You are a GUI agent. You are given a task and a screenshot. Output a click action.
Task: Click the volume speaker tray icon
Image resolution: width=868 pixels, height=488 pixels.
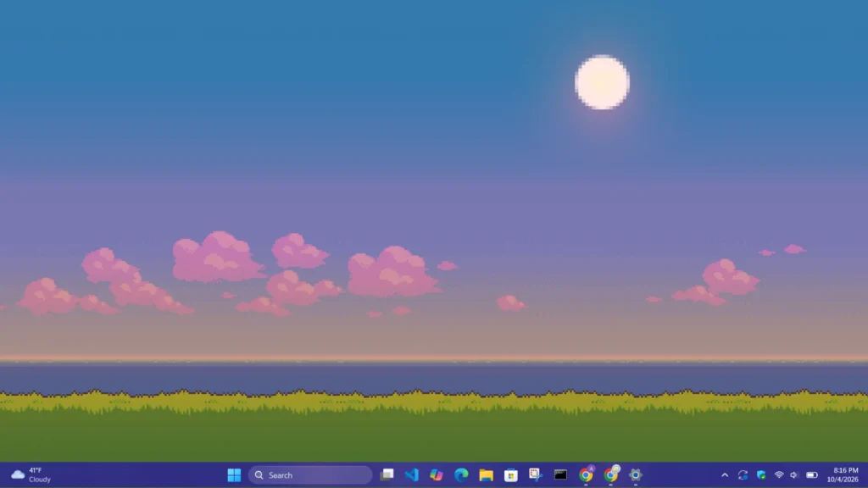pyautogui.click(x=794, y=474)
